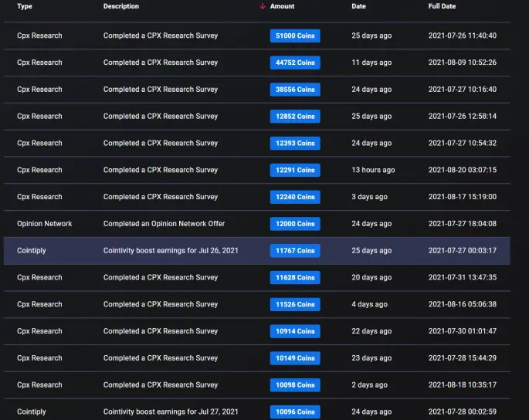Click full date 2021-08-09 10:52:26
The image size is (529, 420).
pos(463,63)
